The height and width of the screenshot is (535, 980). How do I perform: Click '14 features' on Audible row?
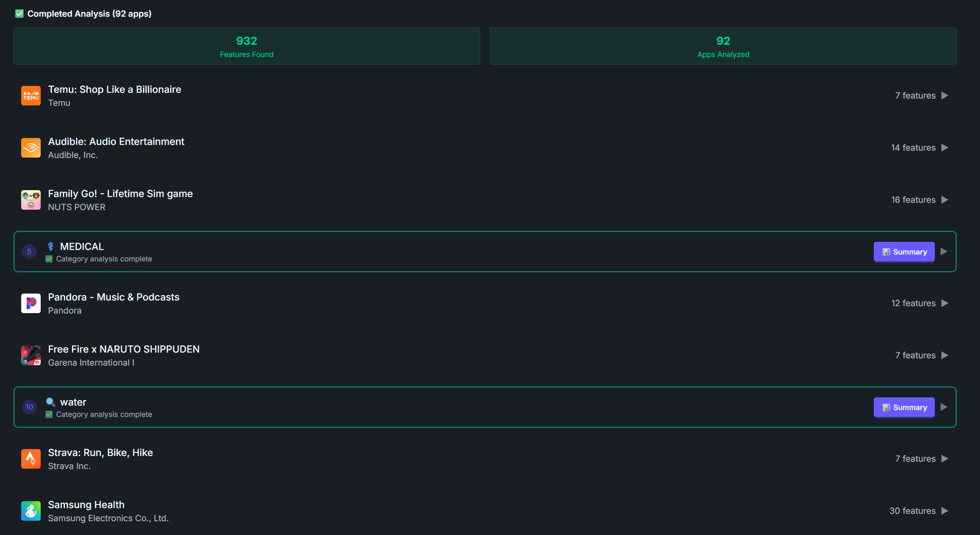click(913, 148)
